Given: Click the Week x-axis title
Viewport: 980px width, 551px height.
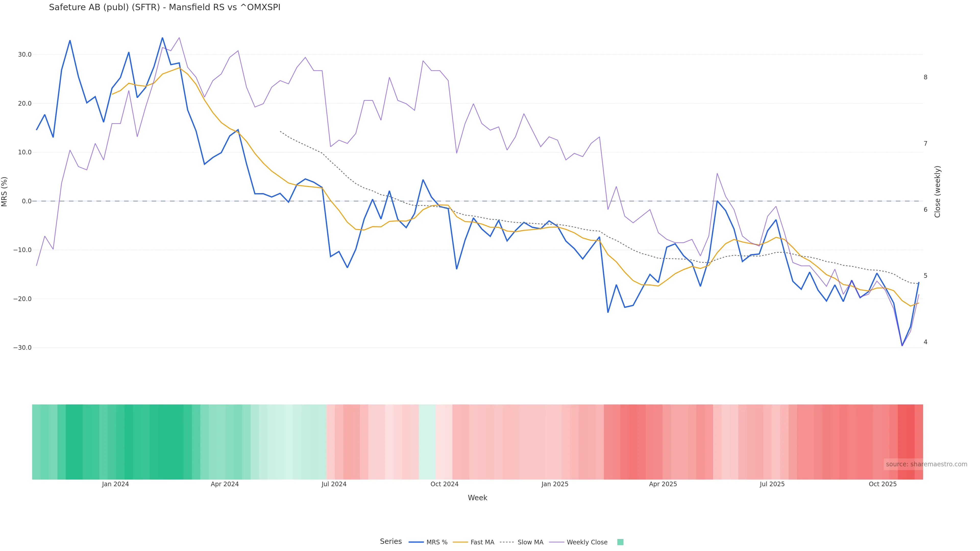Looking at the screenshot, I should (x=477, y=498).
